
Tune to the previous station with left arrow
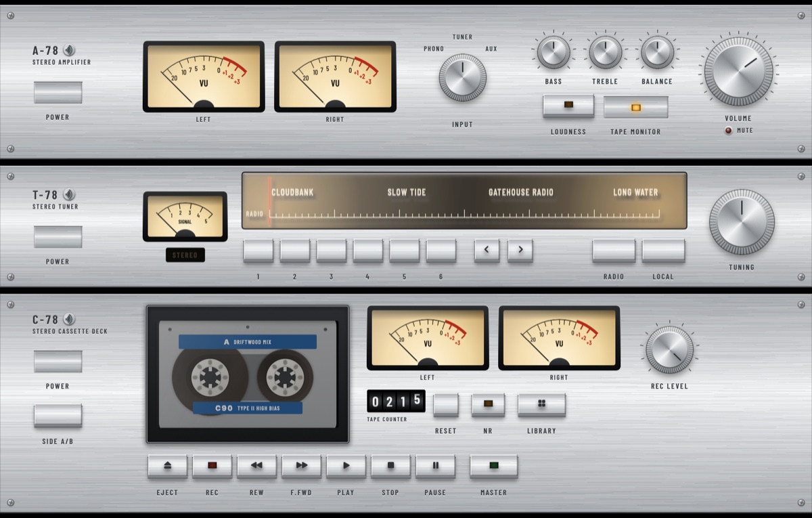click(487, 250)
